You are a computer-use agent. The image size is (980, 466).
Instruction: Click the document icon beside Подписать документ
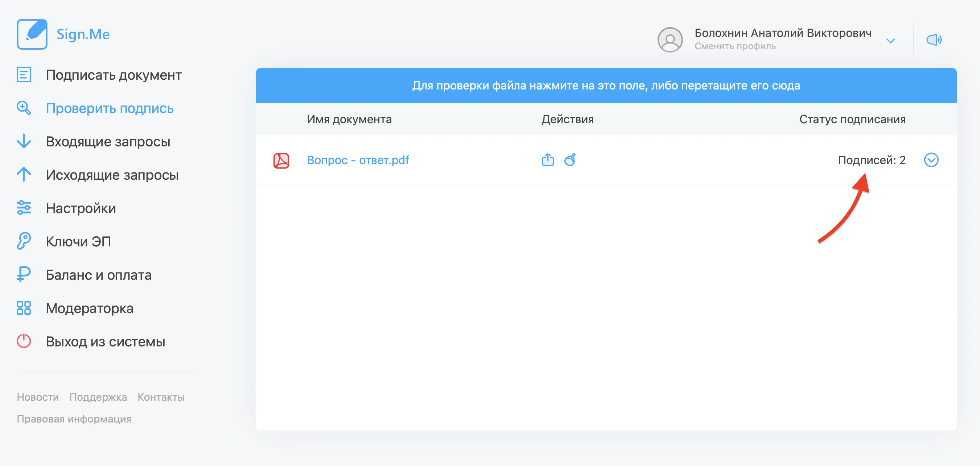(24, 75)
